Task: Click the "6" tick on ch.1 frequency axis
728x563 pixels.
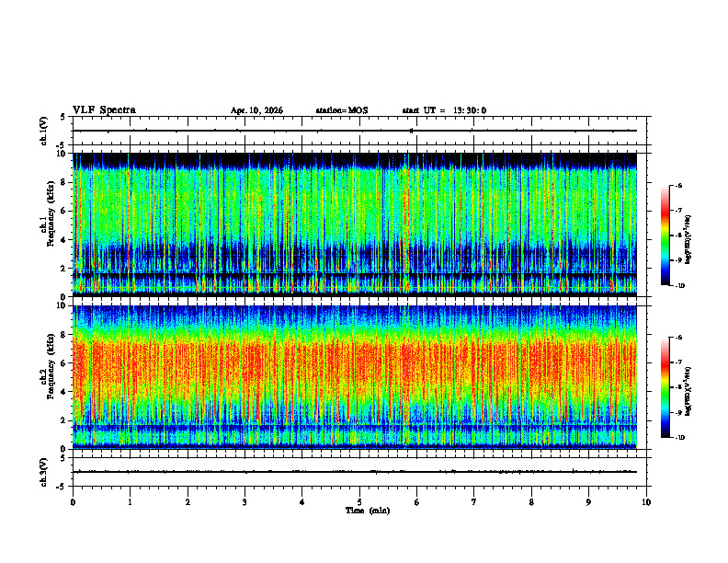Action: pyautogui.click(x=63, y=211)
